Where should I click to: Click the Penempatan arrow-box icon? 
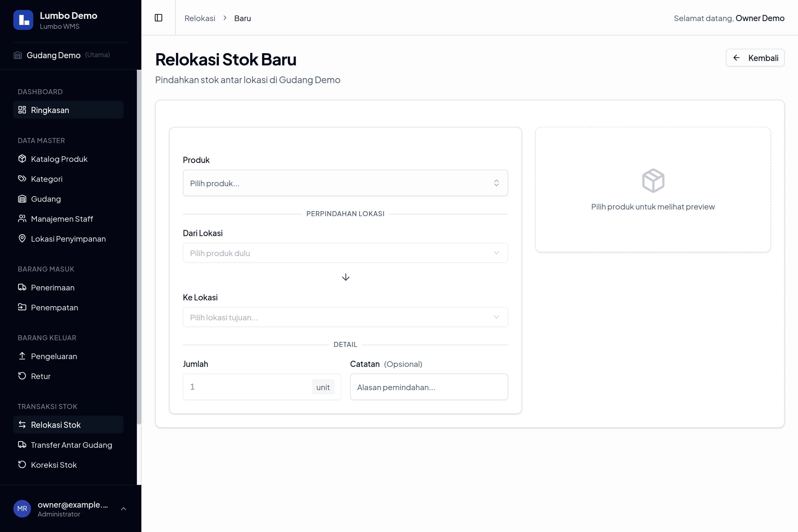pyautogui.click(x=22, y=307)
